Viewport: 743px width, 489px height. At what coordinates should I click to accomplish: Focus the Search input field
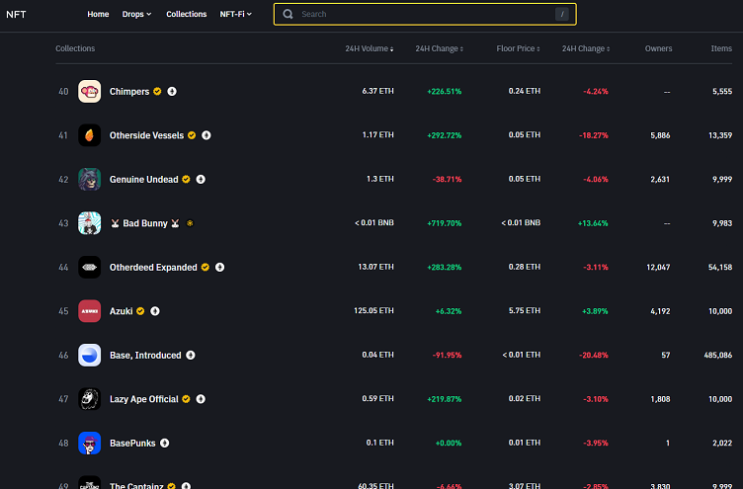pos(425,14)
